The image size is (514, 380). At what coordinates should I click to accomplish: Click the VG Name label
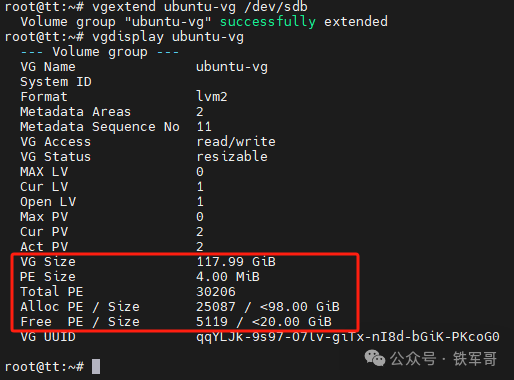point(48,67)
